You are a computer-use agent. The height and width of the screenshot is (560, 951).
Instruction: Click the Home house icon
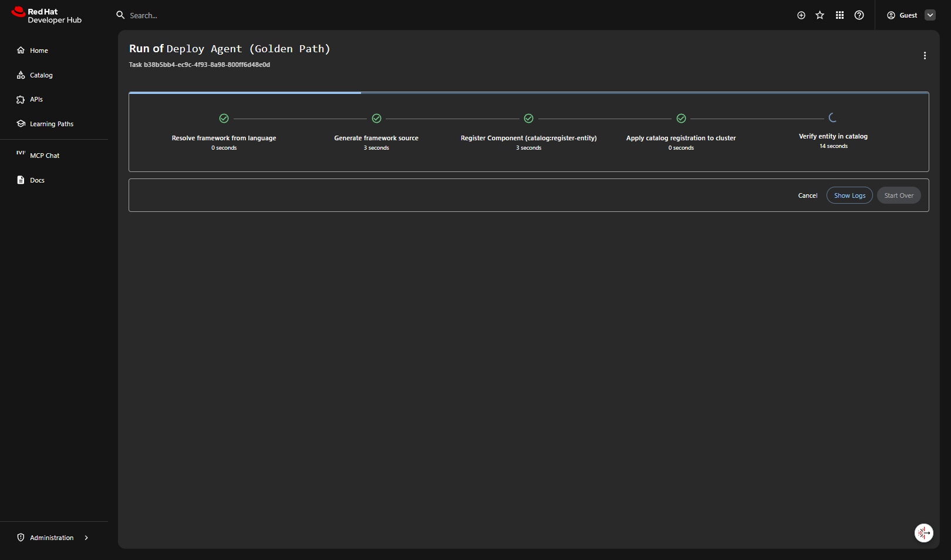(21, 50)
